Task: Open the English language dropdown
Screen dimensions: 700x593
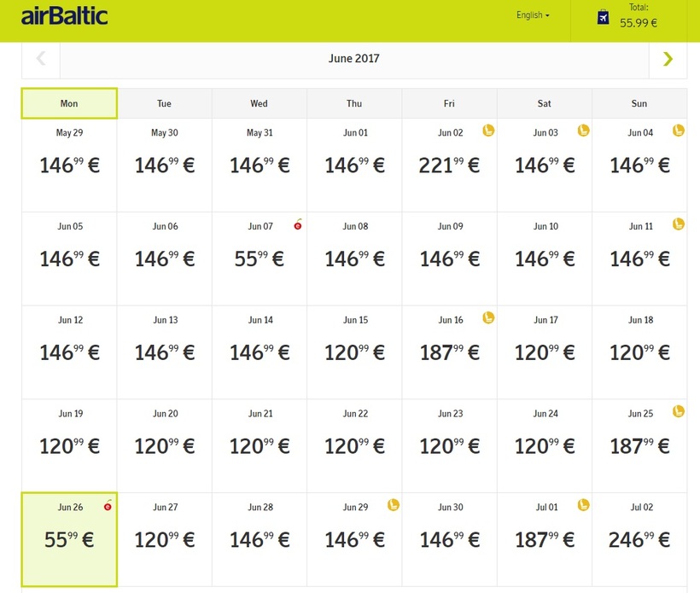Action: tap(533, 15)
